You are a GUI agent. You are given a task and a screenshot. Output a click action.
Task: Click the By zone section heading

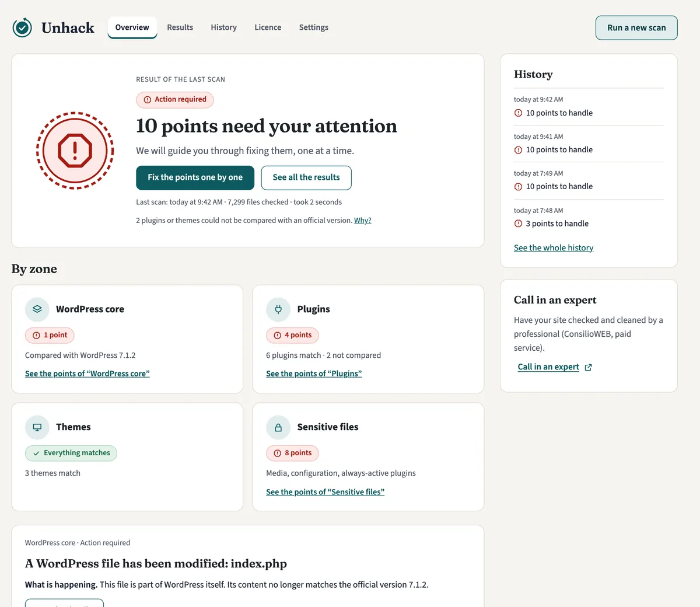tap(34, 269)
